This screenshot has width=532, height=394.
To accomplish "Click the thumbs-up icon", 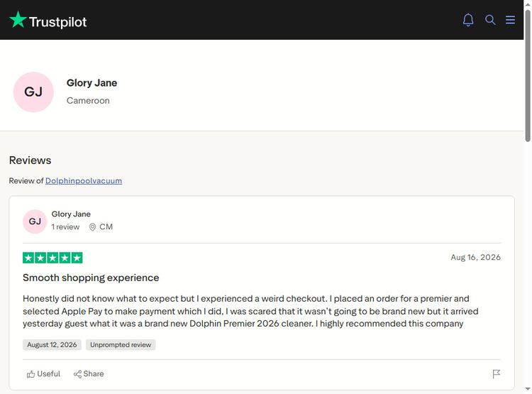I will (31, 374).
